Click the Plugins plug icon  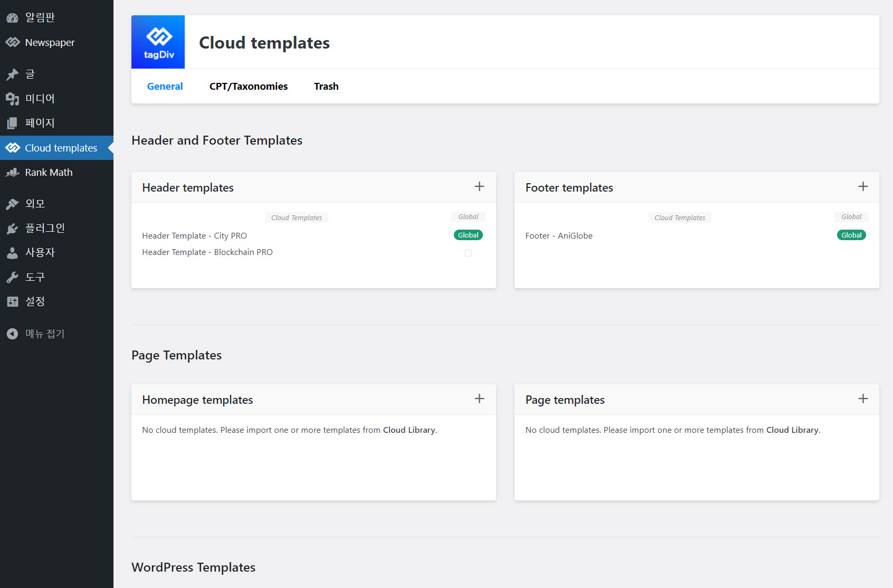coord(13,229)
